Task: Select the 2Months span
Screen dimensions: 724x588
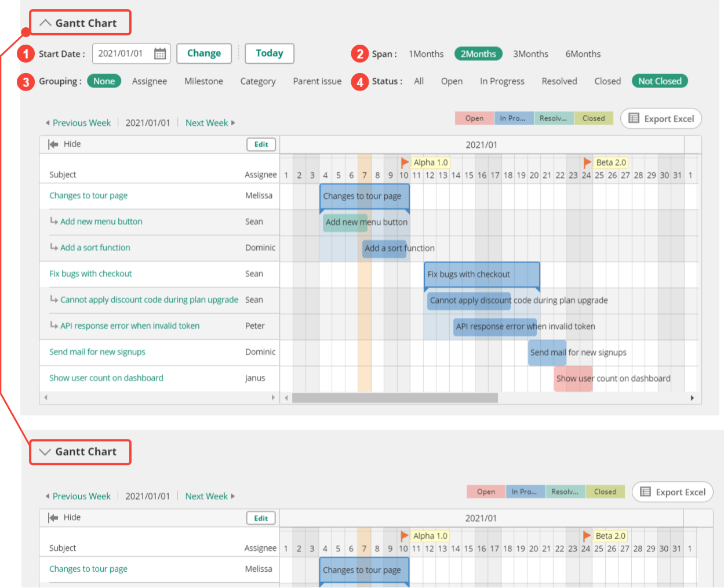Action: (478, 54)
